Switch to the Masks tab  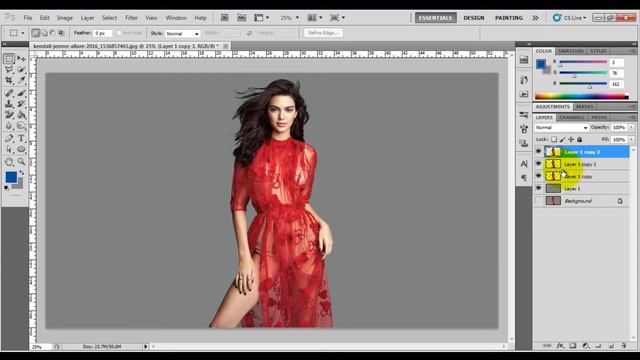(x=584, y=107)
